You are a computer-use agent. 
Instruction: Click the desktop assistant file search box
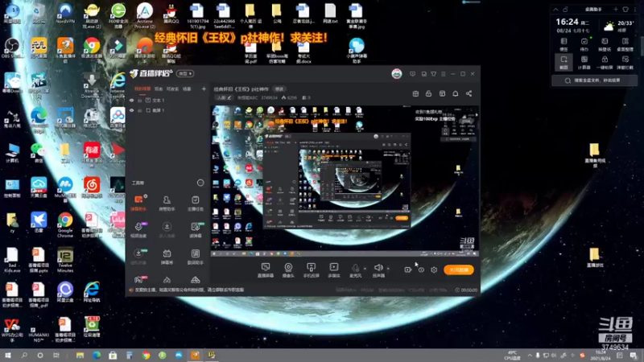tap(594, 80)
